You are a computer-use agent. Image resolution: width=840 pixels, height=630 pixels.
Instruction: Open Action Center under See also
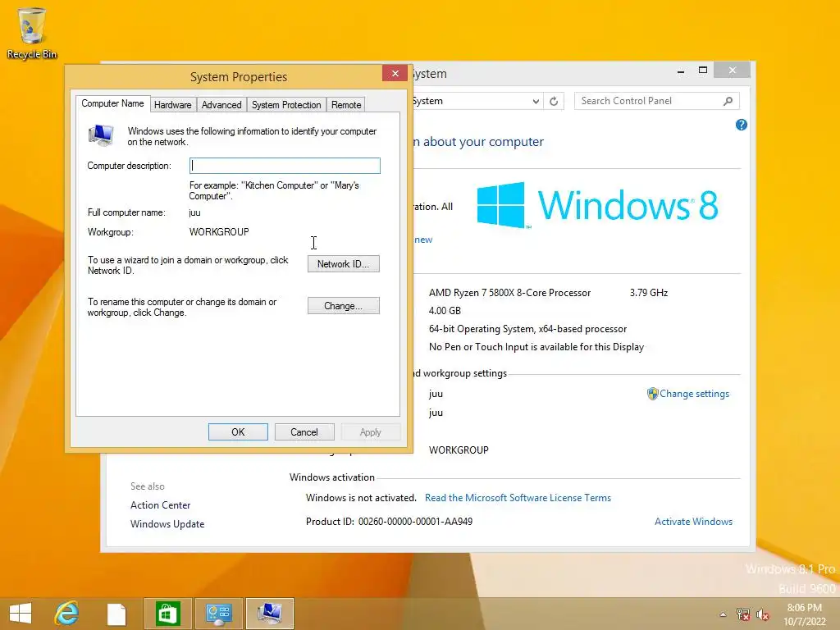coord(160,505)
